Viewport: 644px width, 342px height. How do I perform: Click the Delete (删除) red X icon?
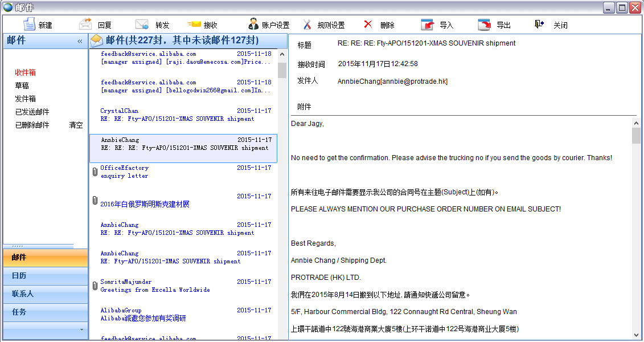368,25
